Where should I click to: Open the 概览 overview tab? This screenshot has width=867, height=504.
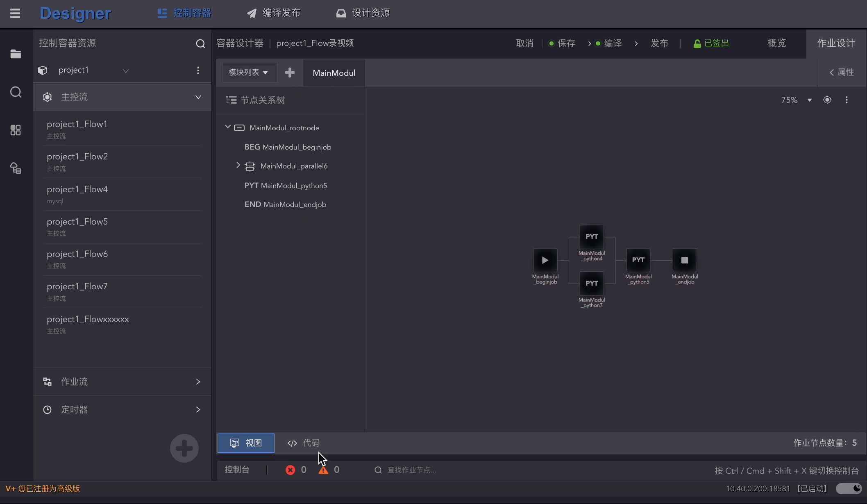pos(776,43)
